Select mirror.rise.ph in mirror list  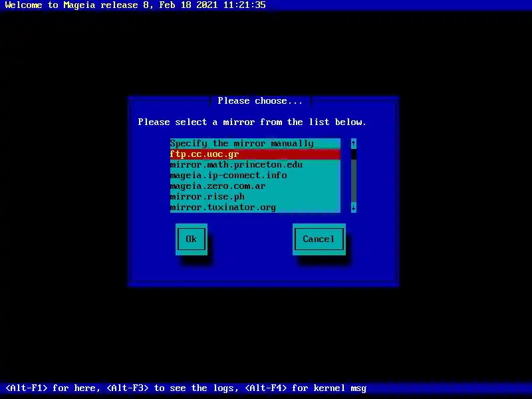(x=255, y=197)
